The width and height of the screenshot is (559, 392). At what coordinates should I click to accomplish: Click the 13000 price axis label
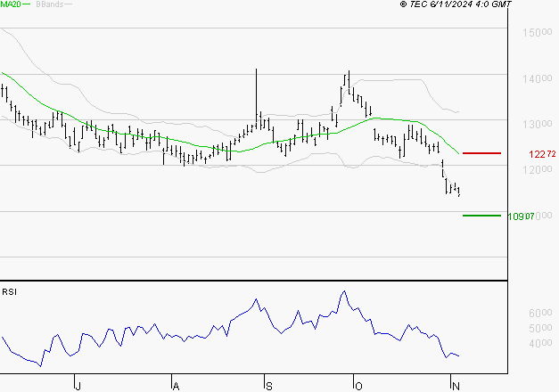538,125
